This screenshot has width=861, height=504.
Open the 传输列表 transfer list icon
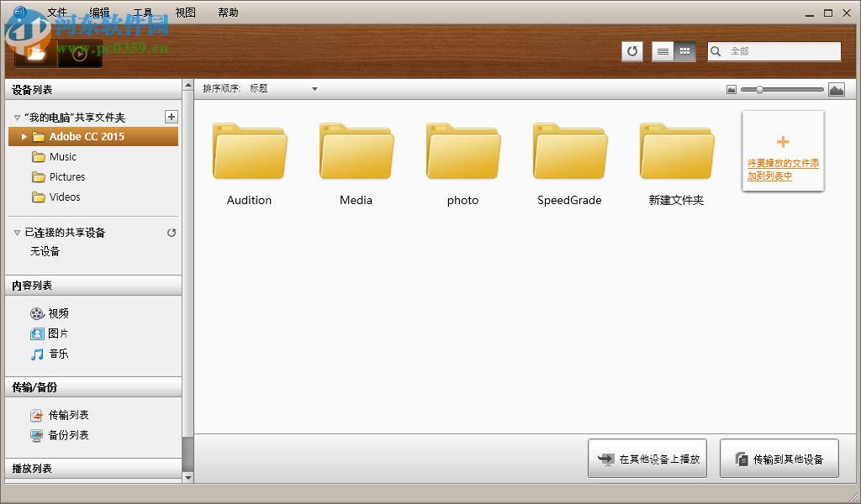(x=37, y=414)
